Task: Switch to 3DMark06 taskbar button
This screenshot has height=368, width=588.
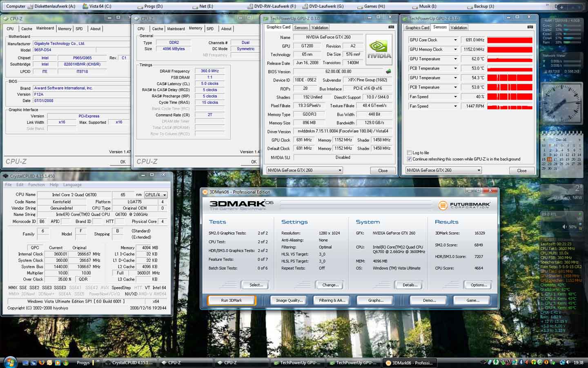Action: tap(410, 363)
